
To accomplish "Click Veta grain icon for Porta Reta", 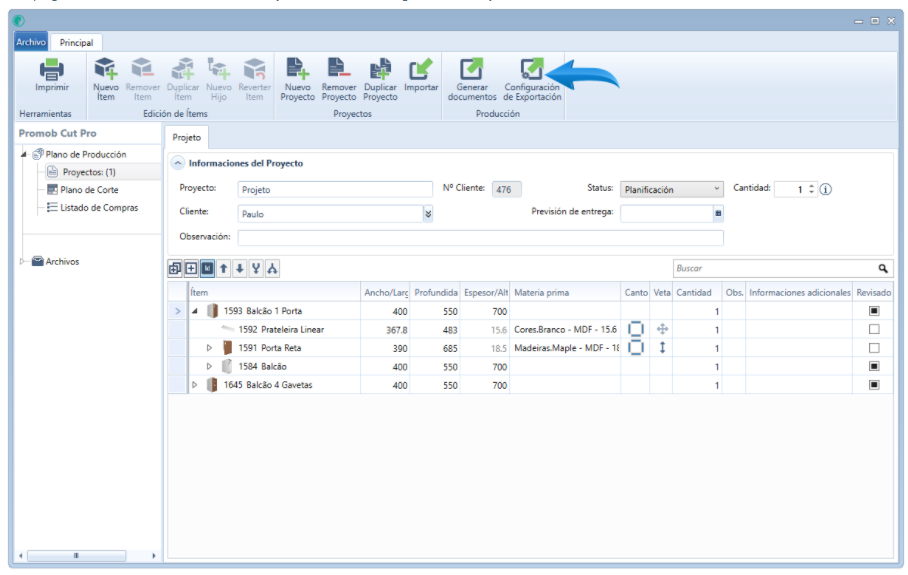I will (662, 347).
